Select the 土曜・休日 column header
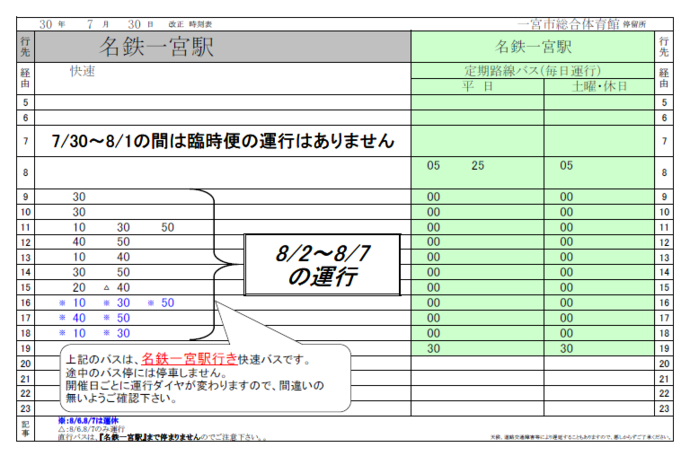The height and width of the screenshot is (456, 690). 599,86
